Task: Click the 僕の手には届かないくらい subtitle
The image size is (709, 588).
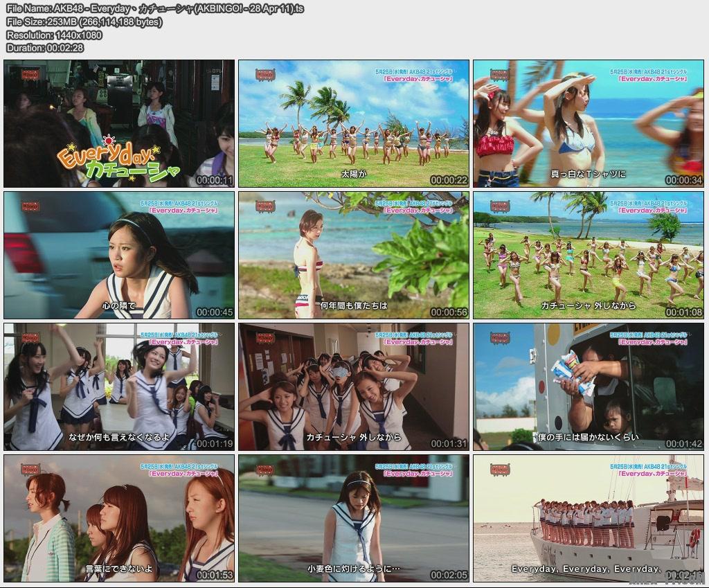Action: pyautogui.click(x=589, y=437)
